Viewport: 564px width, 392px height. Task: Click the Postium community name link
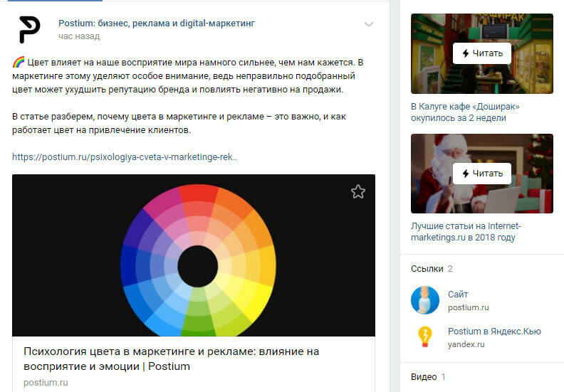tap(157, 23)
